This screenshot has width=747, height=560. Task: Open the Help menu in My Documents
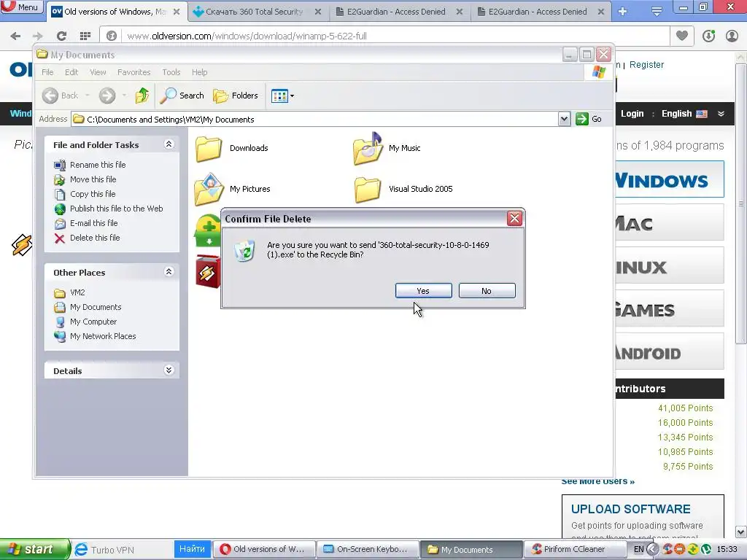click(x=200, y=72)
